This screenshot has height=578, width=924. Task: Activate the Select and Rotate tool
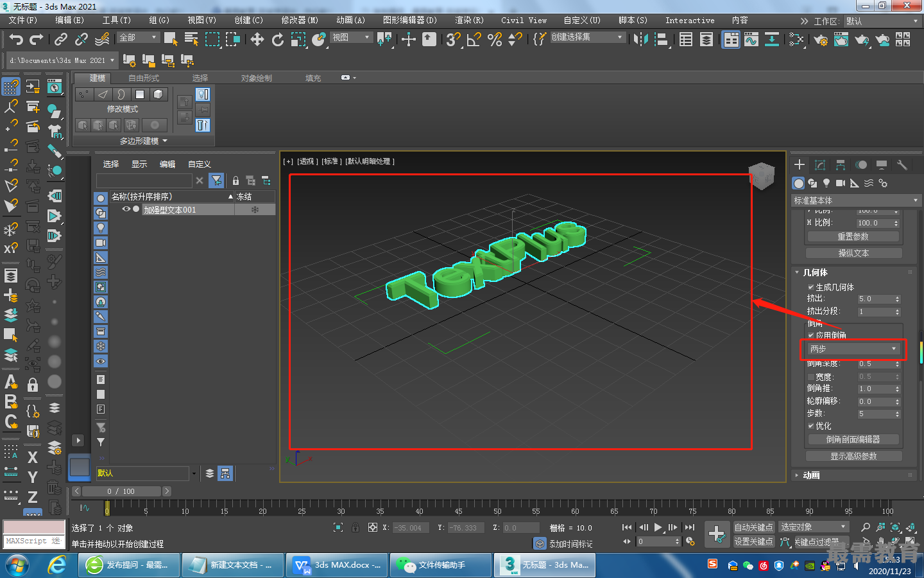(277, 40)
